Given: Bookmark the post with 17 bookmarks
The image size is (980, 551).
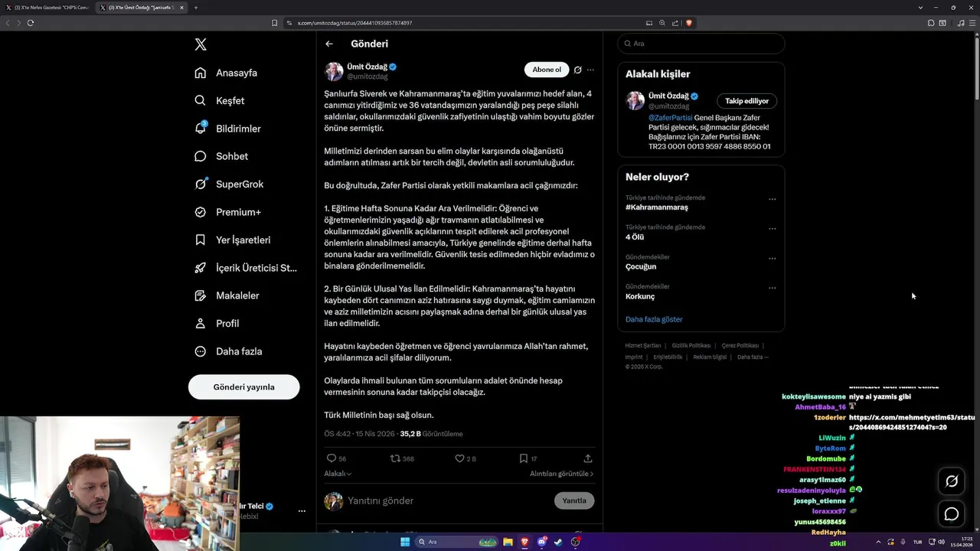Looking at the screenshot, I should point(523,458).
